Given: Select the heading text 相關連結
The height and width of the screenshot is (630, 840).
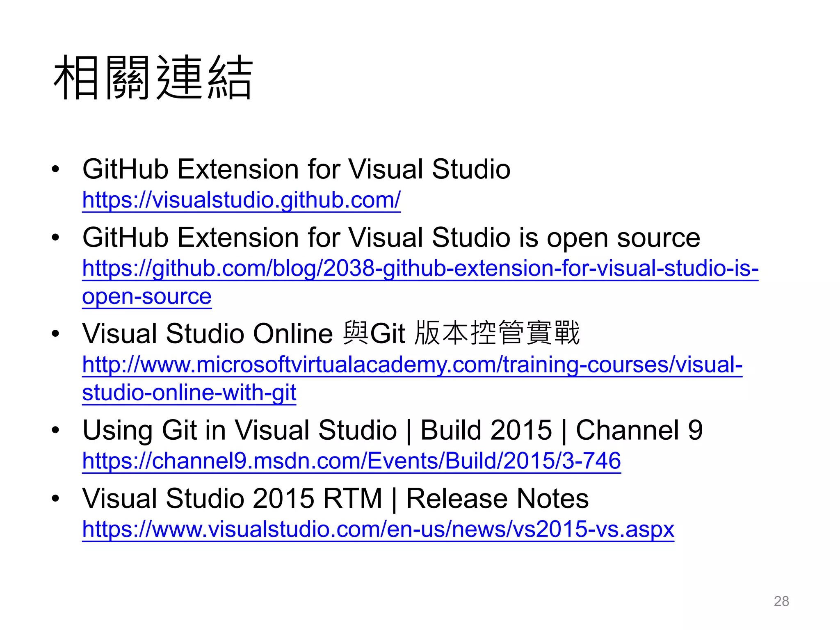Looking at the screenshot, I should (153, 78).
